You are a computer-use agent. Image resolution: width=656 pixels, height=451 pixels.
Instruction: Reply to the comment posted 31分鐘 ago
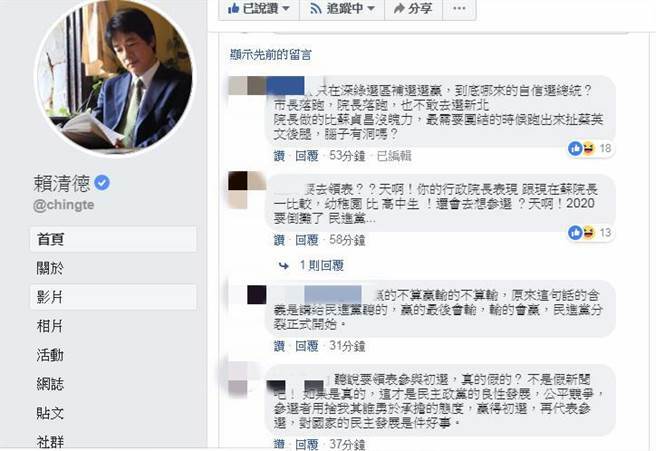pyautogui.click(x=307, y=346)
